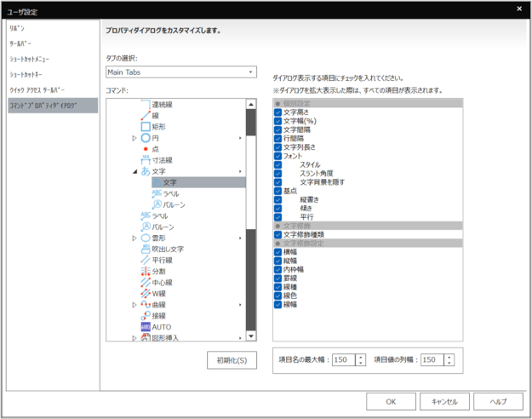Click the command list vertical scrollbar
532x419 pixels.
tap(251, 221)
